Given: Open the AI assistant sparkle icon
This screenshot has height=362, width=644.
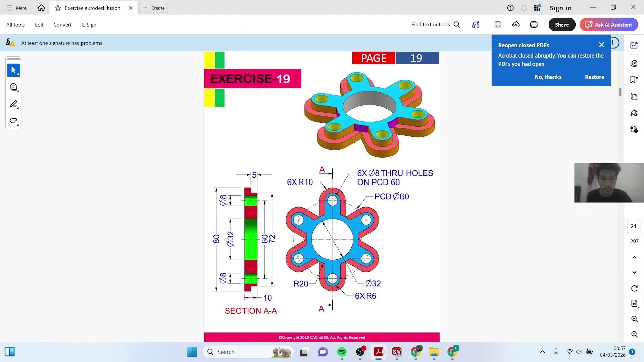Looking at the screenshot, I should click(476, 24).
